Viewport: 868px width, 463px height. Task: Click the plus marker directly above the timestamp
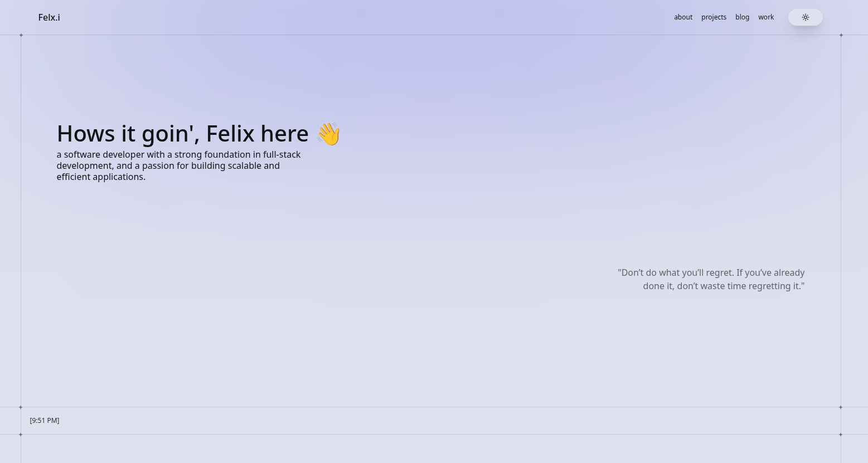coord(21,407)
